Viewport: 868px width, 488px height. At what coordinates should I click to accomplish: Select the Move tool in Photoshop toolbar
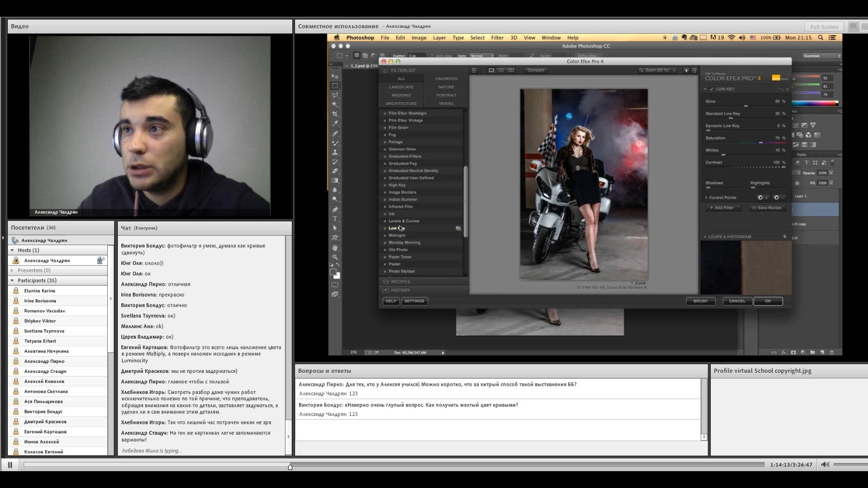click(x=335, y=76)
